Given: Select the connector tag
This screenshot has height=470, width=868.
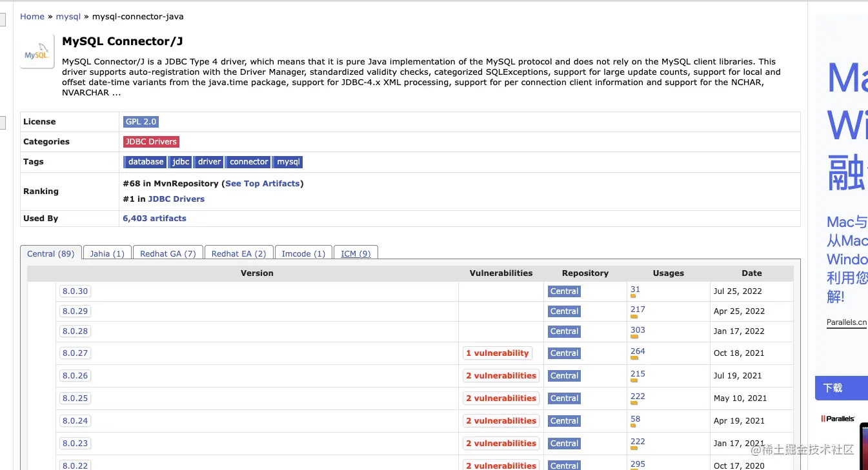Looking at the screenshot, I should point(249,162).
